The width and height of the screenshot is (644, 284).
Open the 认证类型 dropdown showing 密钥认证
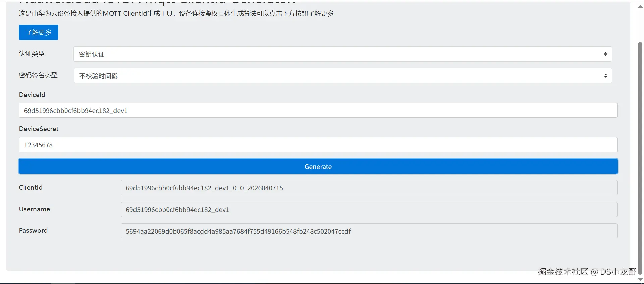[342, 54]
